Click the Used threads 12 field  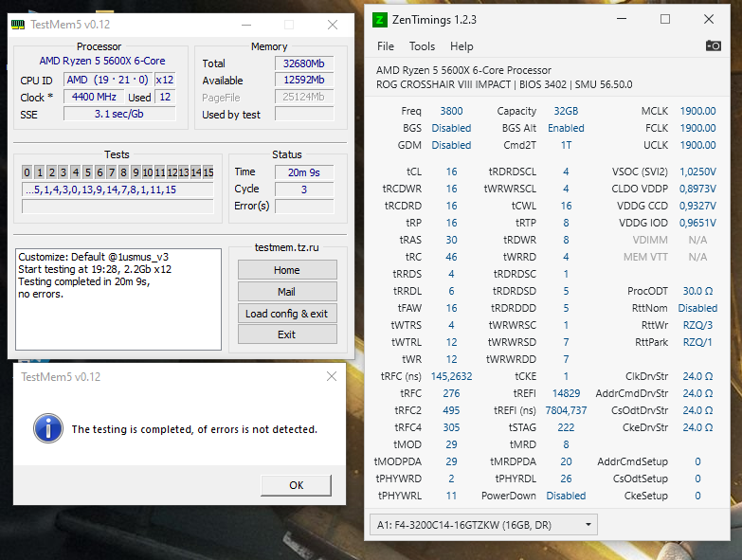tap(165, 97)
